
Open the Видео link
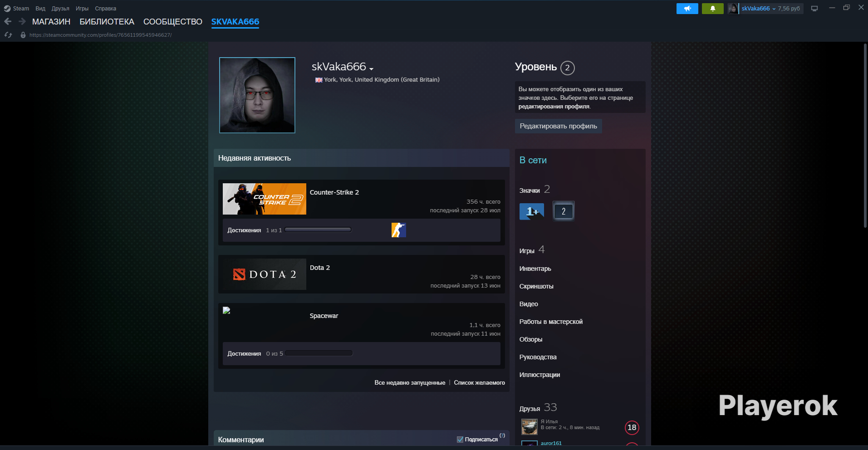(x=529, y=304)
